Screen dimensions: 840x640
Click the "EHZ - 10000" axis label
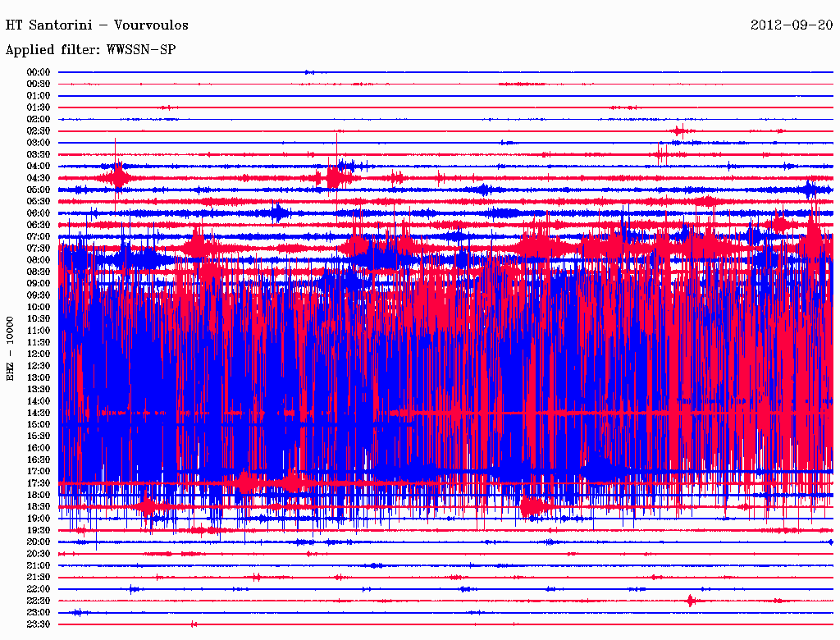10,349
